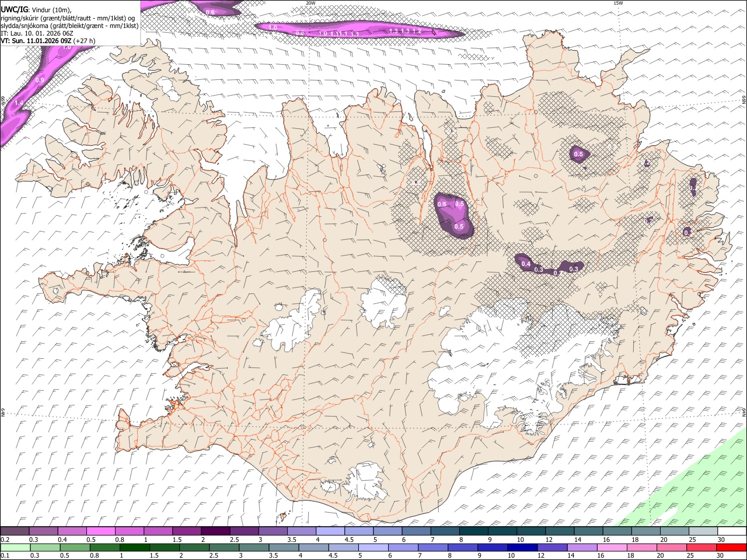Select the bright red 30 mm rain legend swatch

[x=731, y=547]
